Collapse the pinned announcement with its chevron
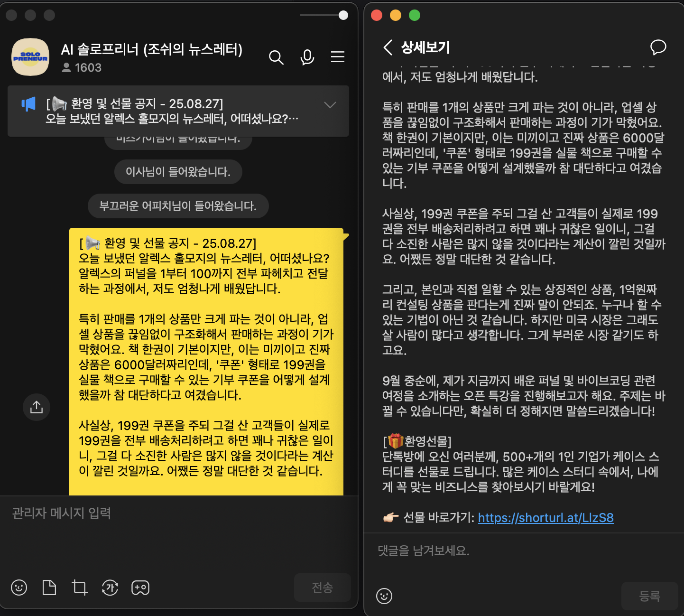 click(330, 105)
